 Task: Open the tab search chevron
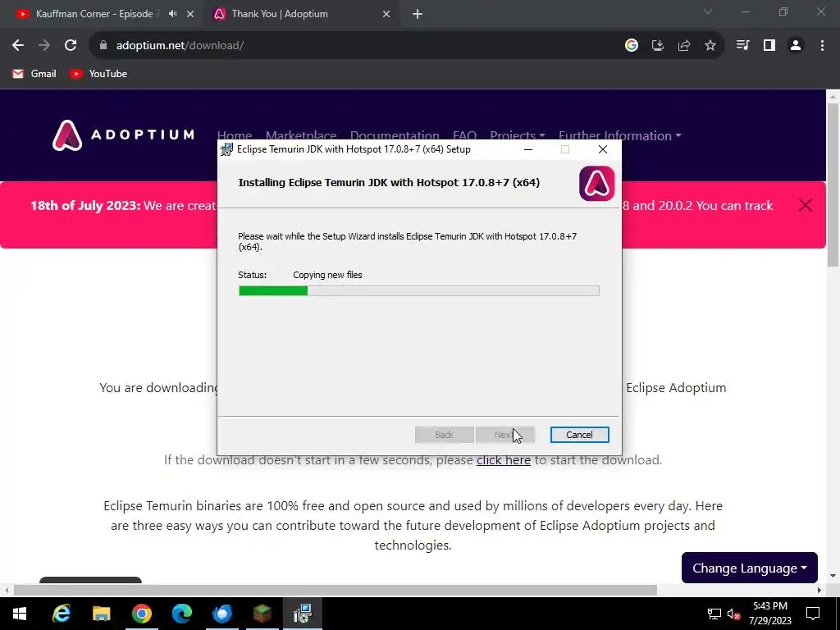coord(708,11)
